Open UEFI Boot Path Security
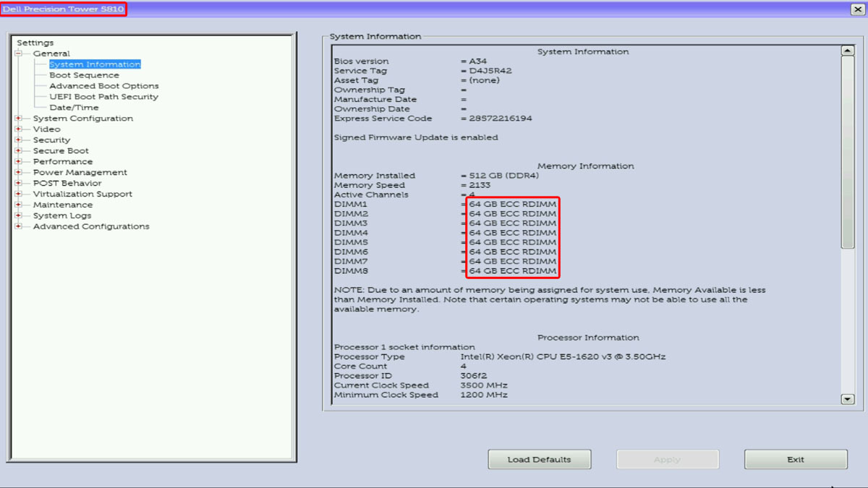This screenshot has width=868, height=488. pyautogui.click(x=103, y=97)
